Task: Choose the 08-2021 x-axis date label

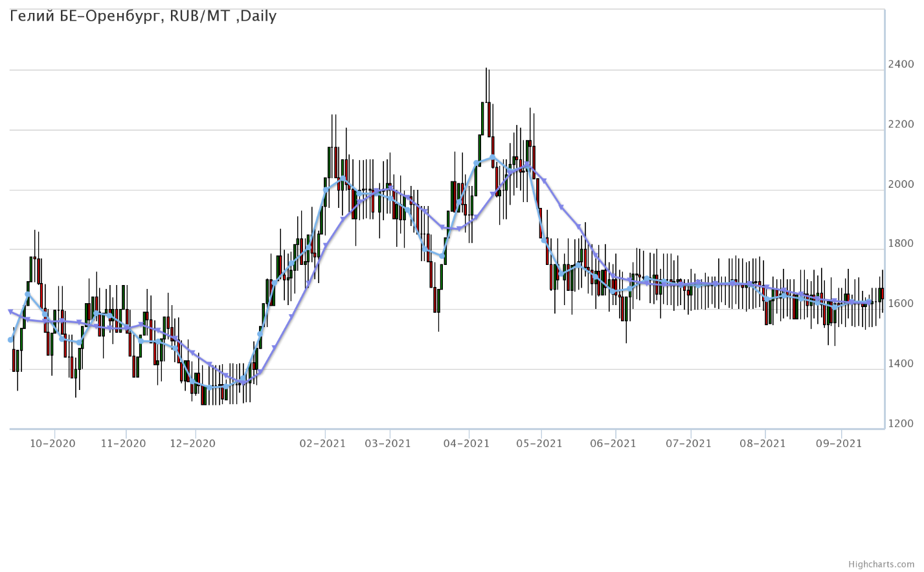Action: 763,444
